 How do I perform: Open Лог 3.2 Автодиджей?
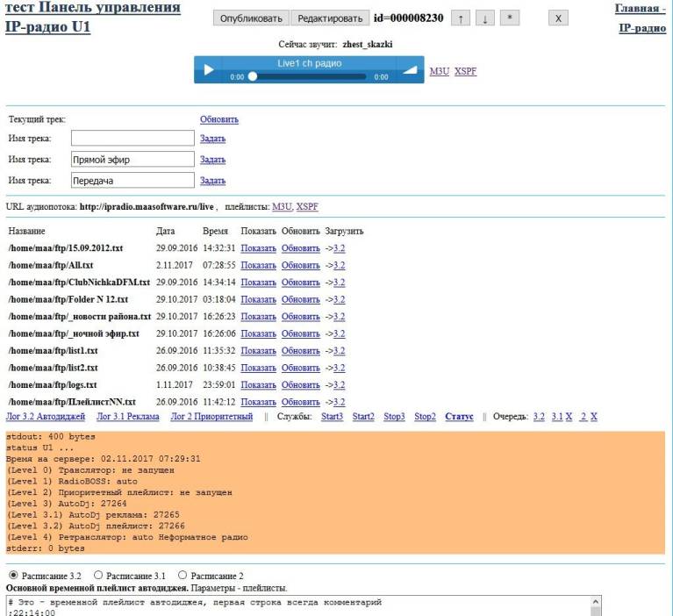click(x=46, y=417)
